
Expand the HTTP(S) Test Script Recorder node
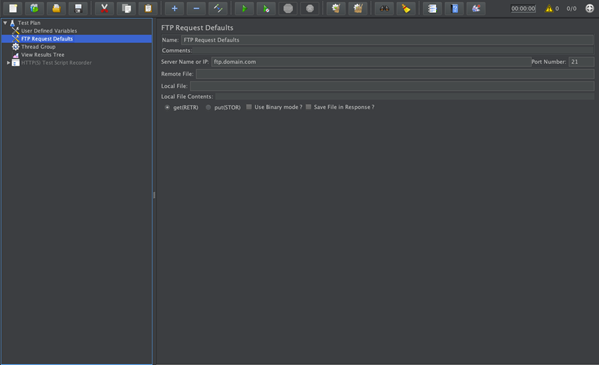[x=8, y=63]
